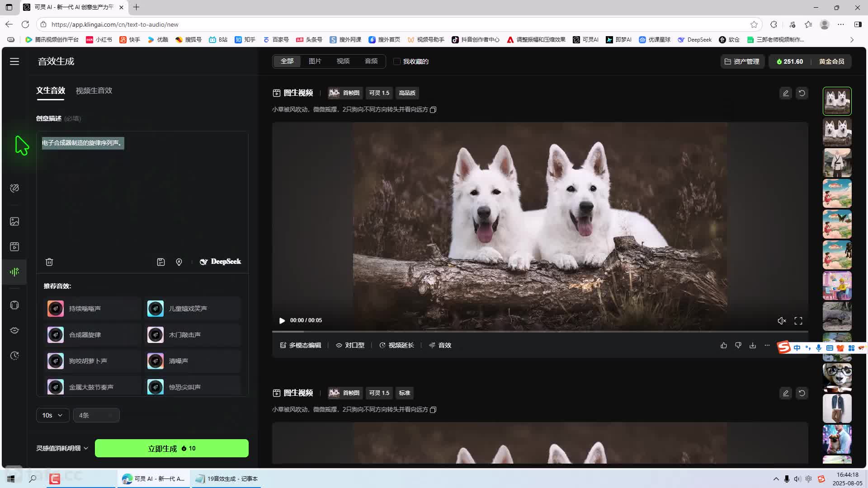Open the image generation icon in the left sidebar
The width and height of the screenshot is (868, 488).
14,221
